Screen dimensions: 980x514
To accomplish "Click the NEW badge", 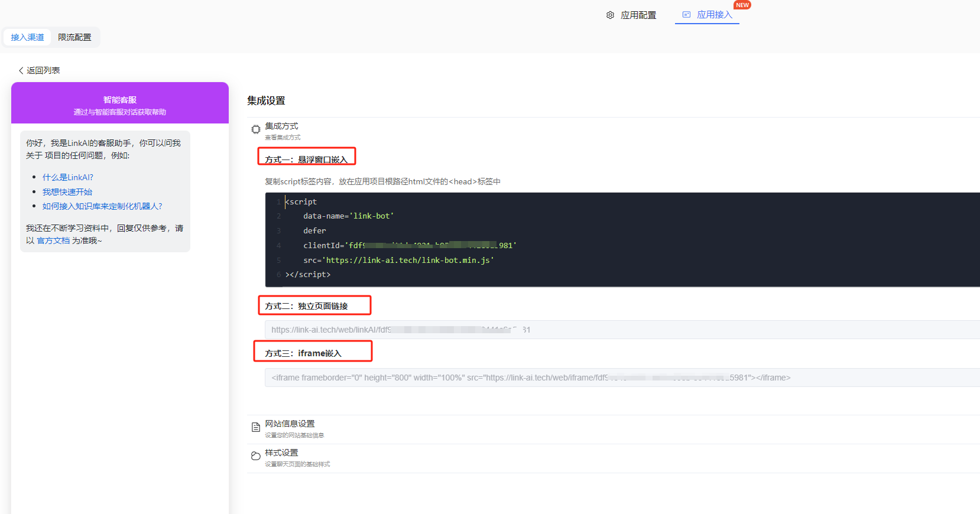I will pos(742,5).
